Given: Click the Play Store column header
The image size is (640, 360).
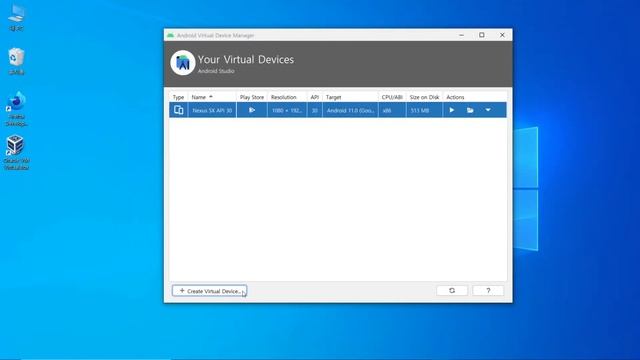Looking at the screenshot, I should (x=252, y=97).
